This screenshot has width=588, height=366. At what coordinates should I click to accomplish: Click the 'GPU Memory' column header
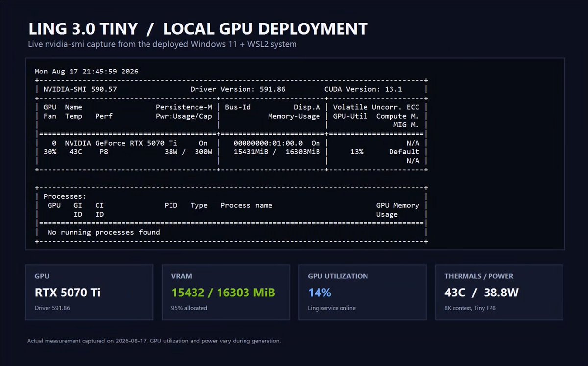click(x=398, y=205)
